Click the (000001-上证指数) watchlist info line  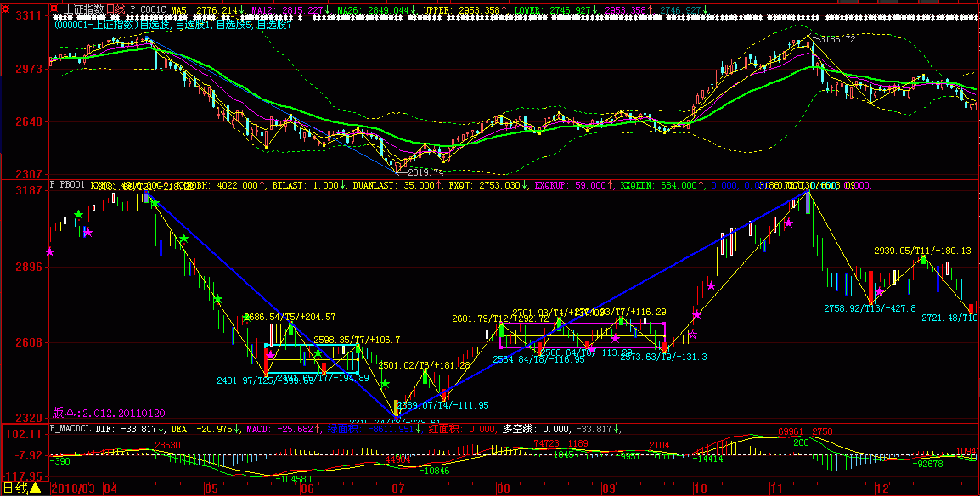(x=172, y=25)
